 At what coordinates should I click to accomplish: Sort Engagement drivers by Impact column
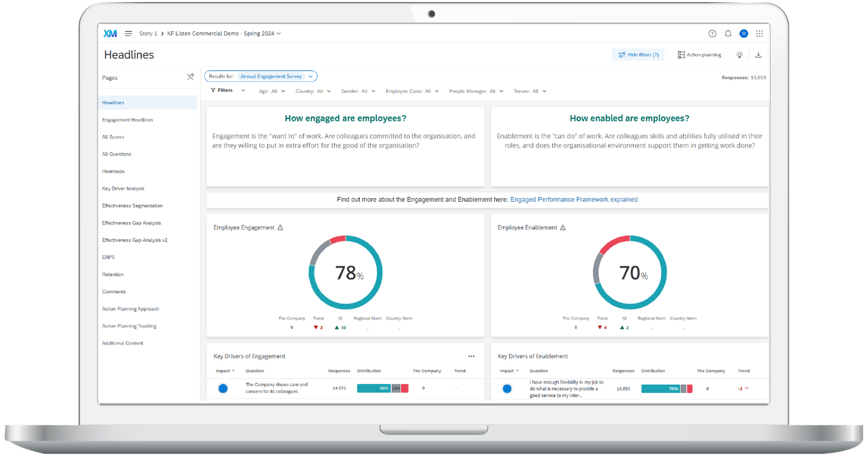tap(225, 371)
